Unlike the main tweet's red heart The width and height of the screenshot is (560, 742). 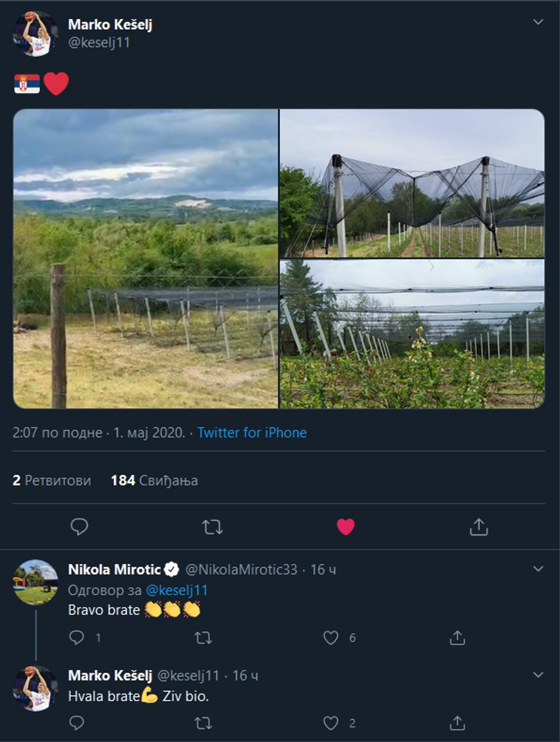click(x=346, y=527)
